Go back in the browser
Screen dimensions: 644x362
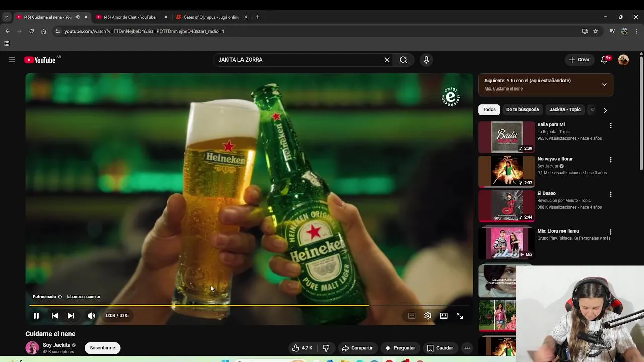pyautogui.click(x=7, y=31)
